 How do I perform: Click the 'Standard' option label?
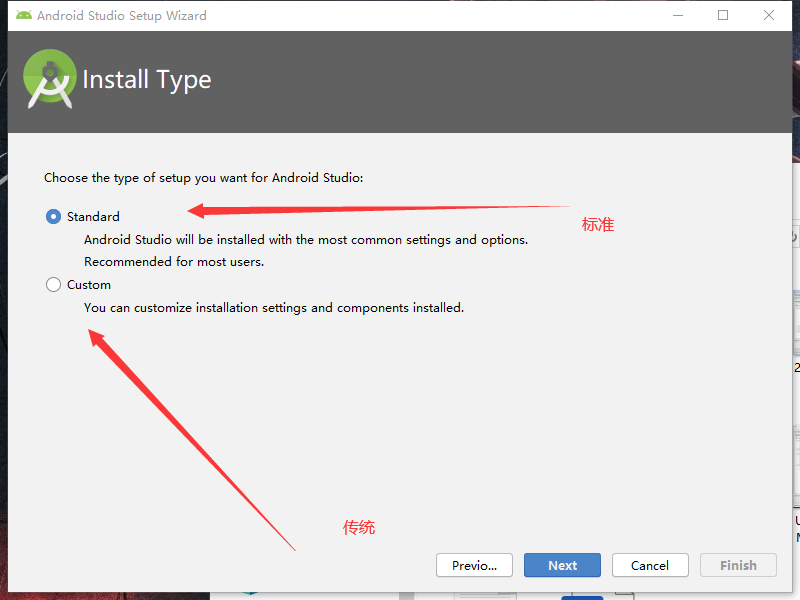tap(93, 217)
